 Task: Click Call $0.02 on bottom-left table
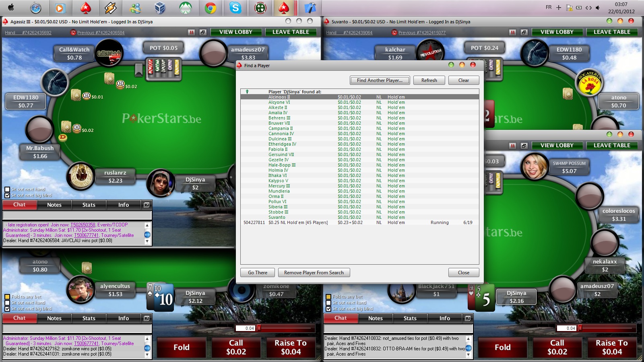tap(236, 347)
